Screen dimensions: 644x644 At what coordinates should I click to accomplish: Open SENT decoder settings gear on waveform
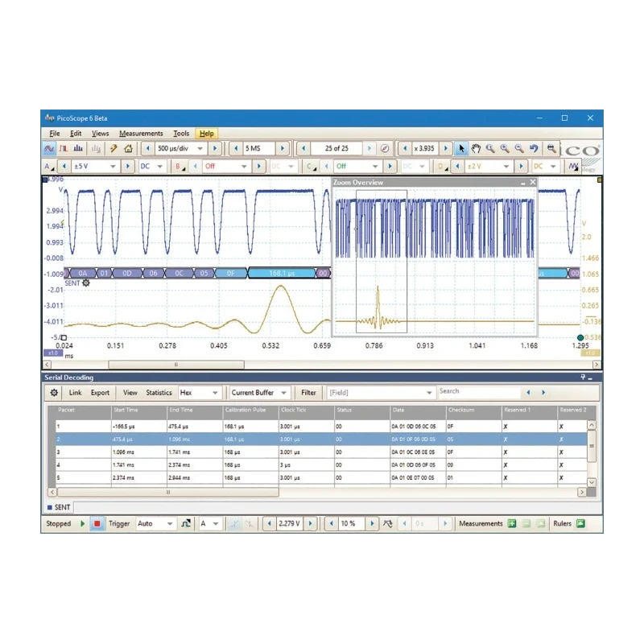tap(86, 283)
